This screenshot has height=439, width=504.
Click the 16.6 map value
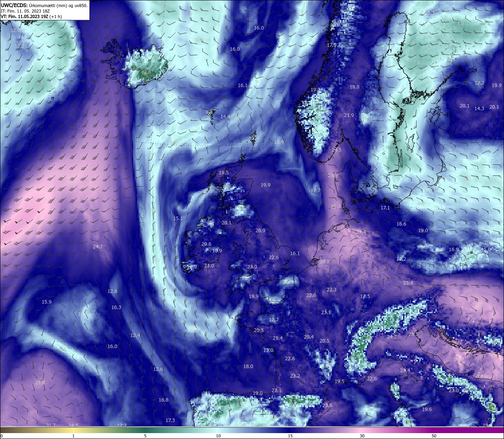(x=401, y=224)
